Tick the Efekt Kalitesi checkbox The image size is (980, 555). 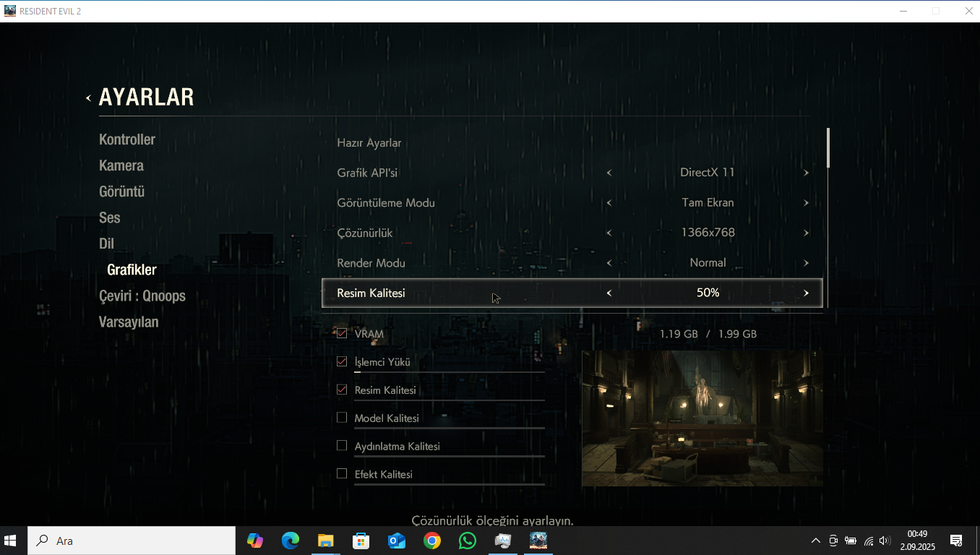[342, 474]
